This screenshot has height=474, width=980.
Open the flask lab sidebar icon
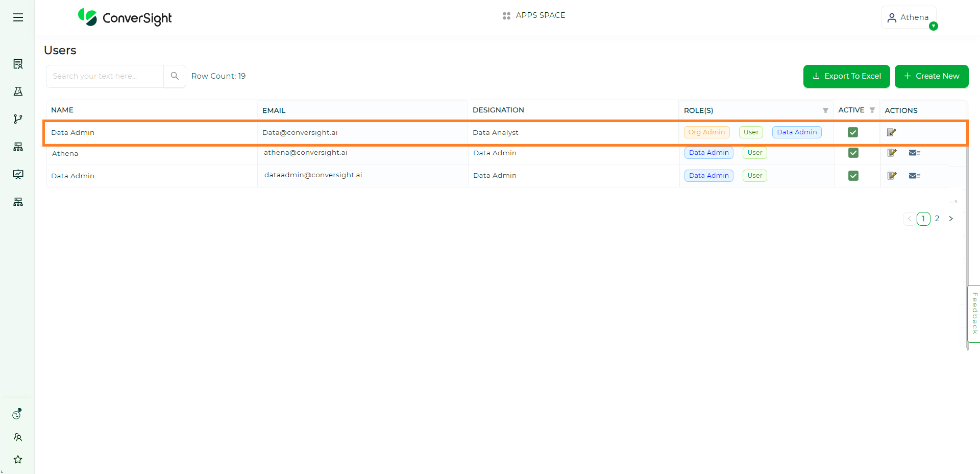[18, 91]
